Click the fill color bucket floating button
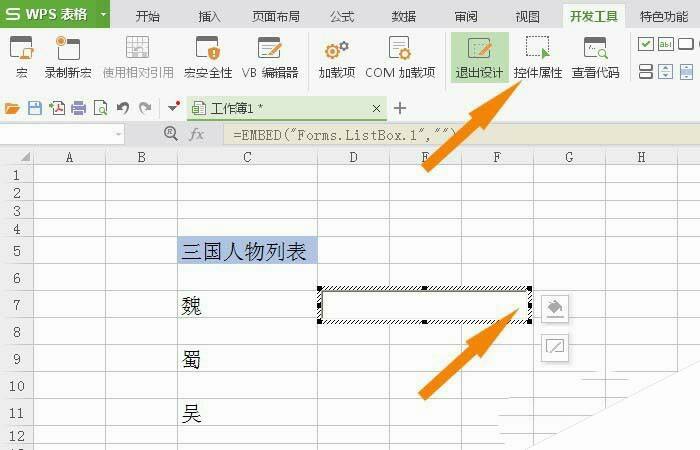 [555, 308]
